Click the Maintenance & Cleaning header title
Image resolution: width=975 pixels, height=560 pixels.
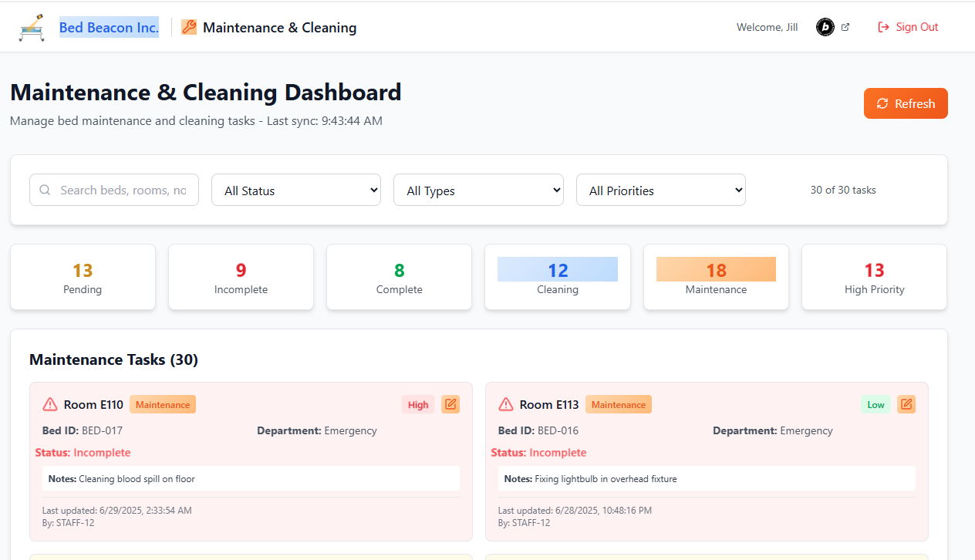[x=279, y=28]
